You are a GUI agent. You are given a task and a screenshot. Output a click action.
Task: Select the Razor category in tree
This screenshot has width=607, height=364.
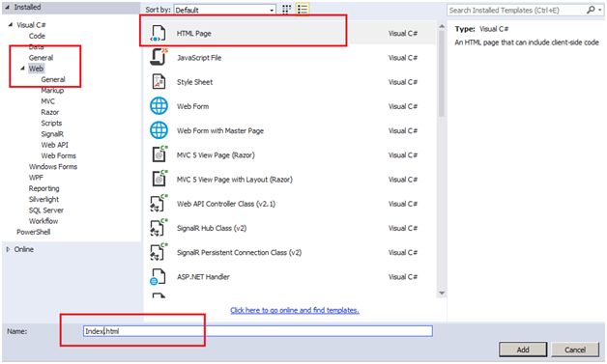(50, 112)
